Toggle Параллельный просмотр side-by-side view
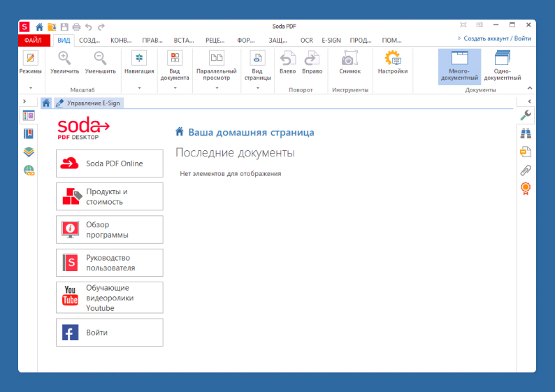This screenshot has height=392, width=555. click(217, 66)
